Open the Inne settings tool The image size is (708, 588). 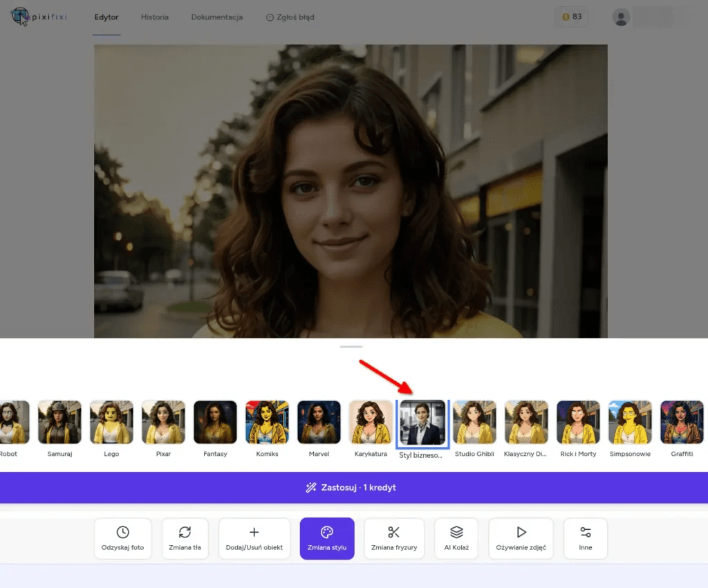586,538
